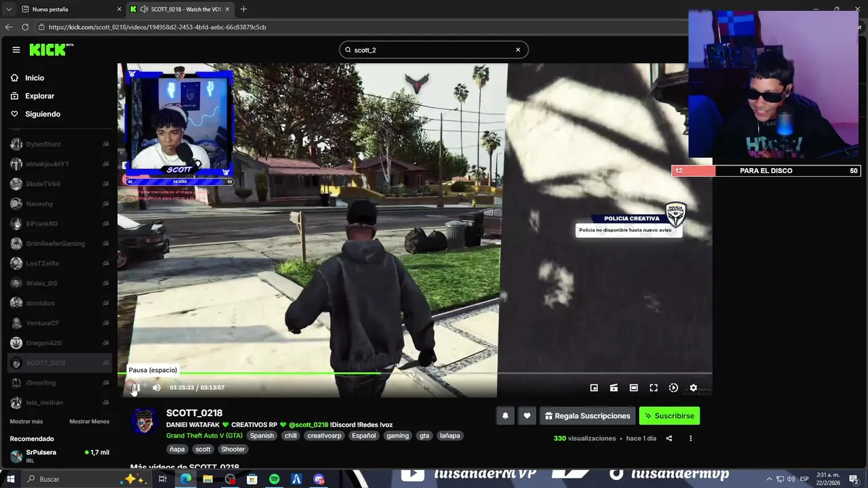
Task: Open mini player mode icon
Action: [x=594, y=388]
